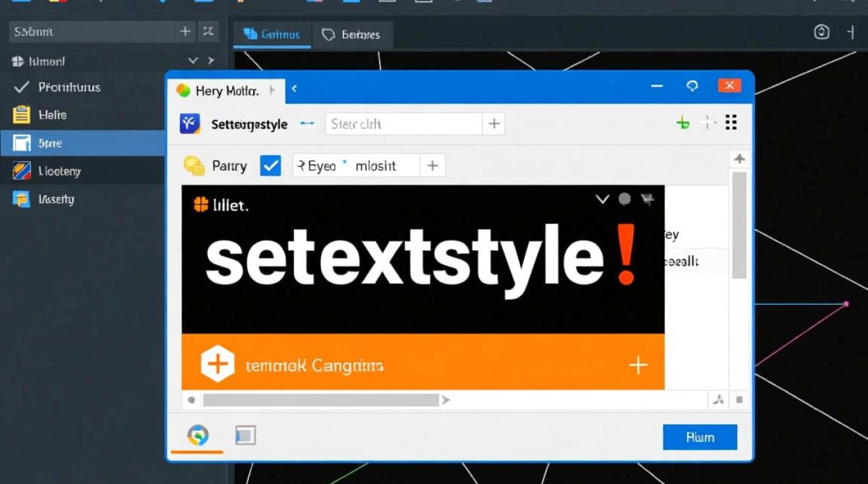This screenshot has width=868, height=484.
Task: Switch to the Gatmus tab
Action: pyautogui.click(x=273, y=35)
